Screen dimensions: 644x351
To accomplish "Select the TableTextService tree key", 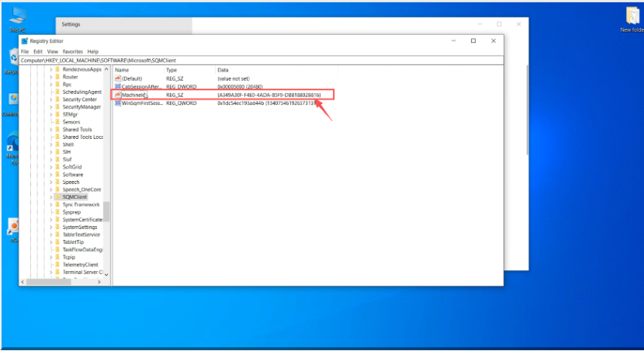I will (81, 235).
